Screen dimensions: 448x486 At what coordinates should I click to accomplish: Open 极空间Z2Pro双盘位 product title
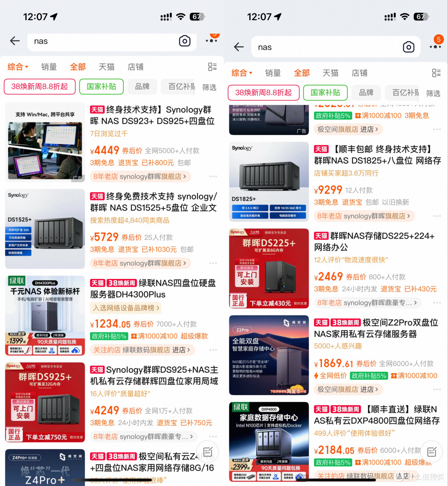(377, 328)
